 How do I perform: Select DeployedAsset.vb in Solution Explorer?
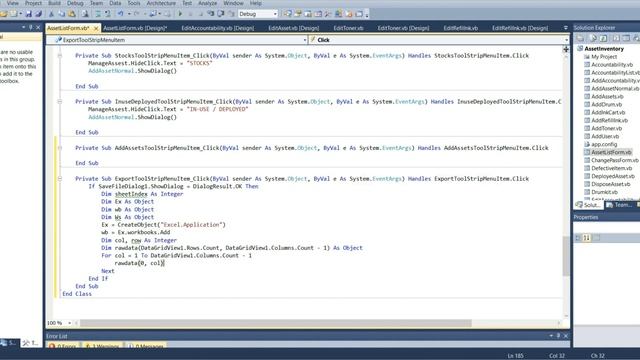pyautogui.click(x=613, y=176)
